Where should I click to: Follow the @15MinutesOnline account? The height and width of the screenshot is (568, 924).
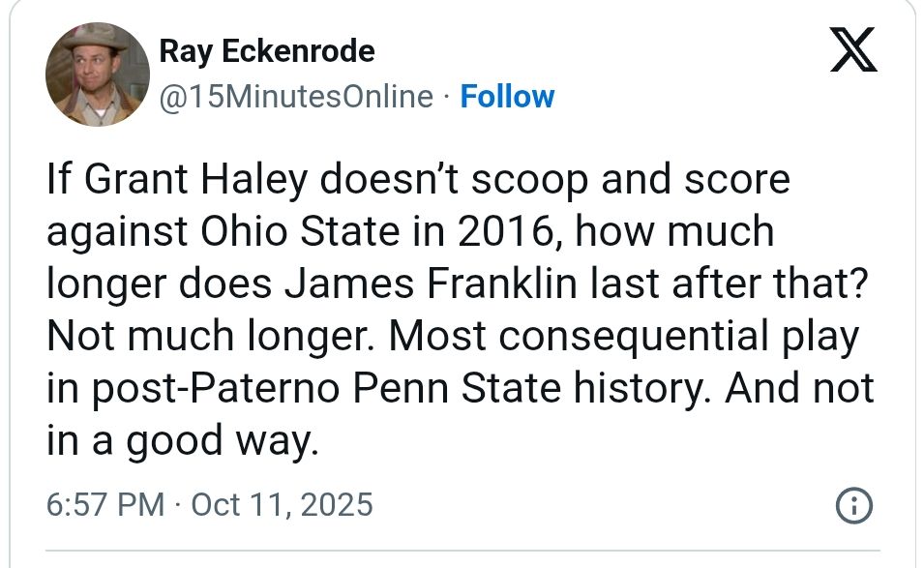507,97
